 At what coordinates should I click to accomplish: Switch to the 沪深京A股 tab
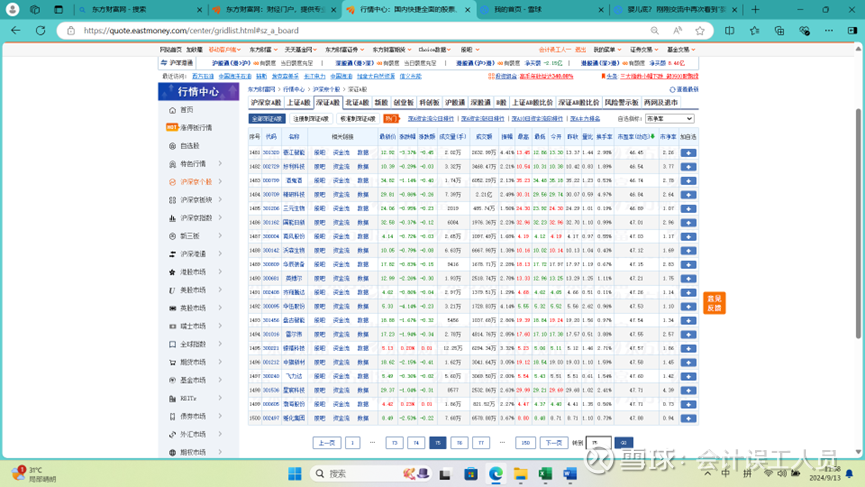tap(266, 103)
